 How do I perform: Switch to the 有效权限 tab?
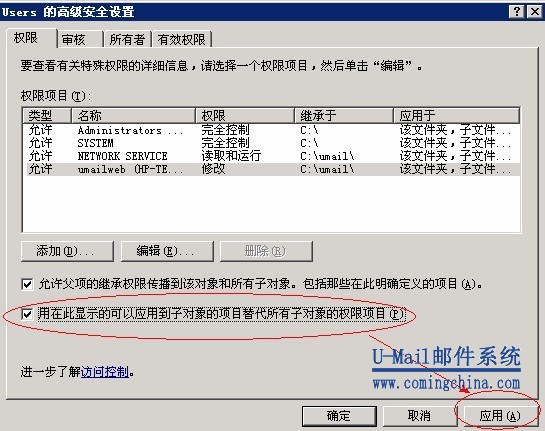point(182,40)
